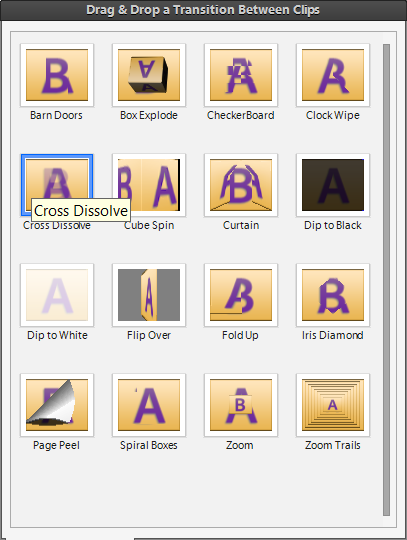Screen dimensions: 407x540
Task: Select the Page Peel transition icon
Action: pos(57,405)
